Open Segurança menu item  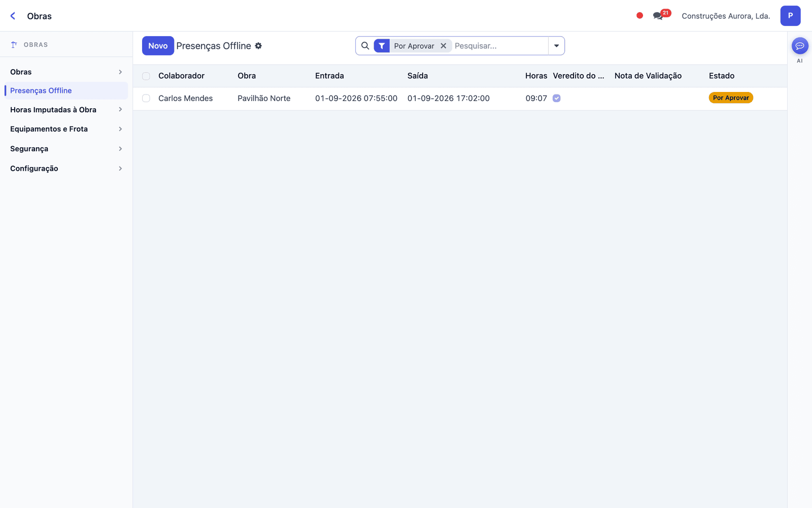coord(66,149)
